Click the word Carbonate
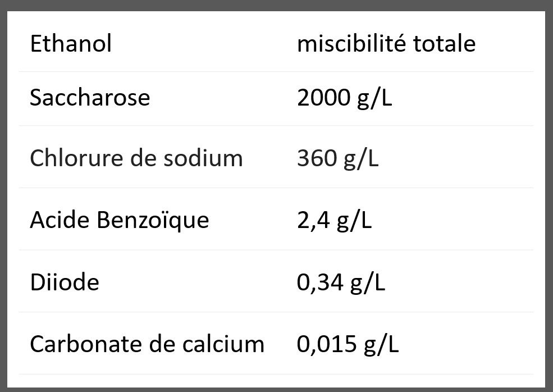Image resolution: width=553 pixels, height=392 pixels. [86, 344]
